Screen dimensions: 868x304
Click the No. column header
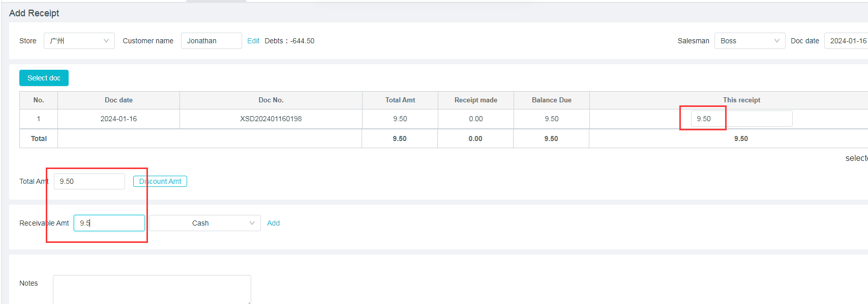pyautogui.click(x=39, y=100)
